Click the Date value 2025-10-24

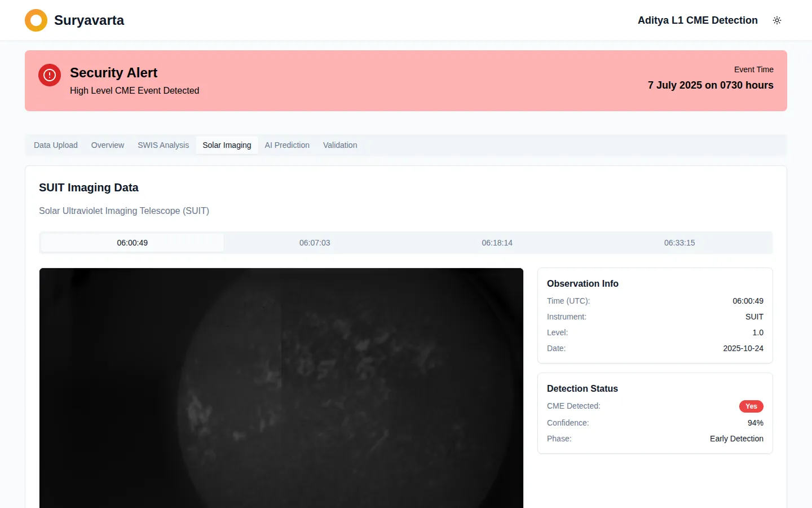(743, 348)
